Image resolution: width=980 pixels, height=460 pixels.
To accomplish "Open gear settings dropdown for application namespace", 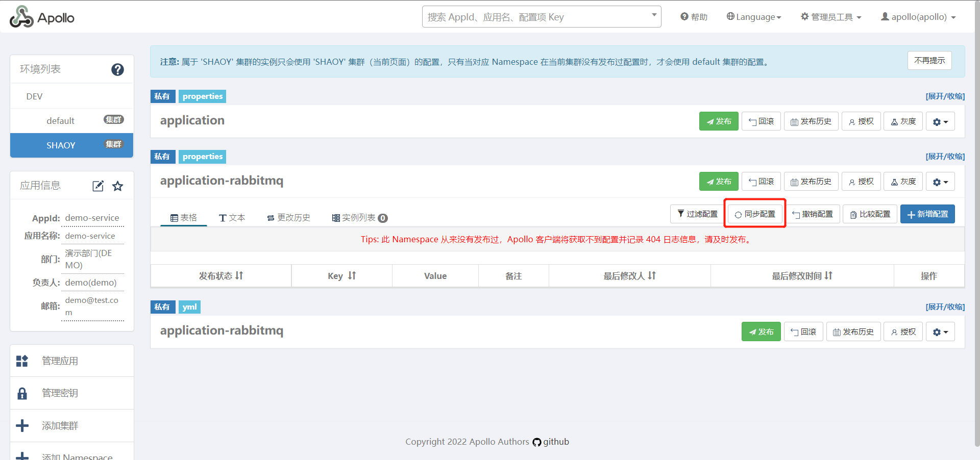I will tap(940, 122).
